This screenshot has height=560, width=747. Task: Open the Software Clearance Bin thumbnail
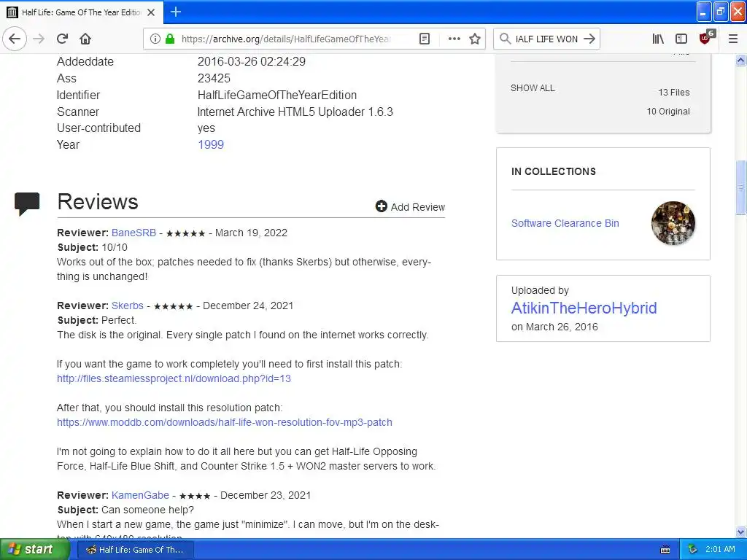coord(673,223)
